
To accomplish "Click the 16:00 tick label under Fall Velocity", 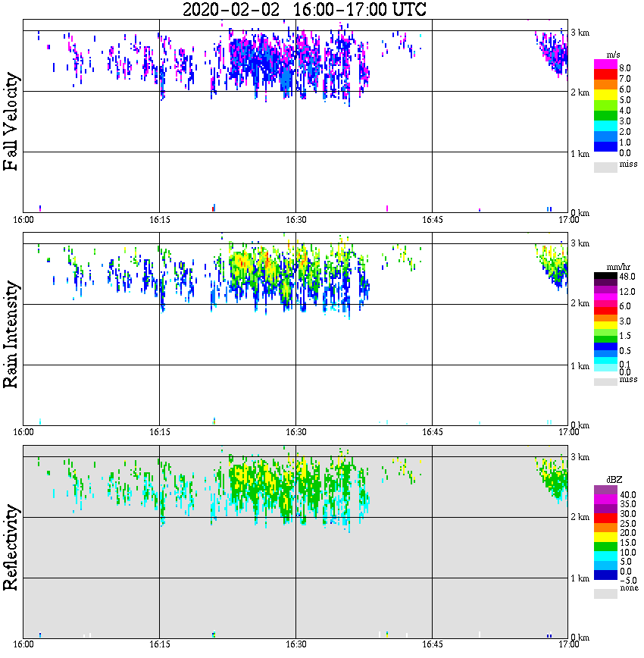I will [x=23, y=220].
